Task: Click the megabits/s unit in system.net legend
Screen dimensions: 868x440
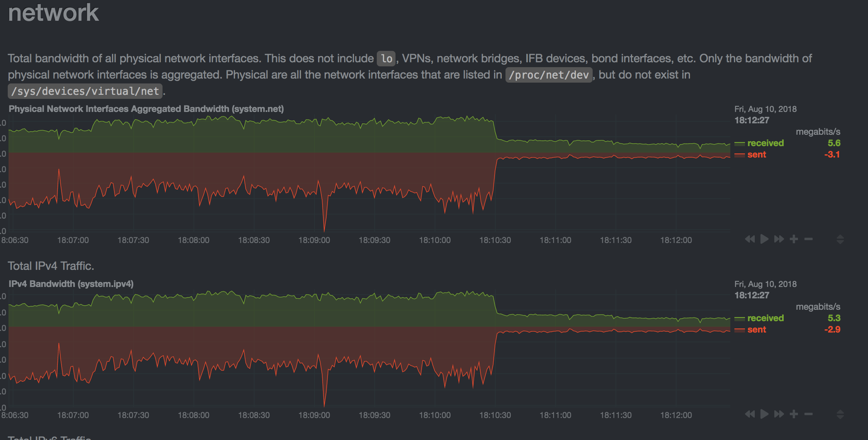Action: 818,132
